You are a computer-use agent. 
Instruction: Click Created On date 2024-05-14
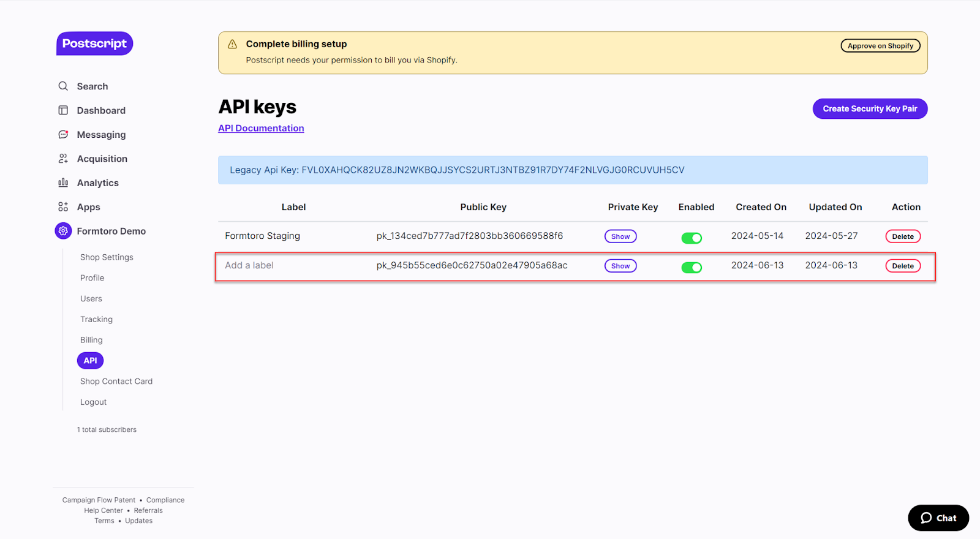pos(757,236)
